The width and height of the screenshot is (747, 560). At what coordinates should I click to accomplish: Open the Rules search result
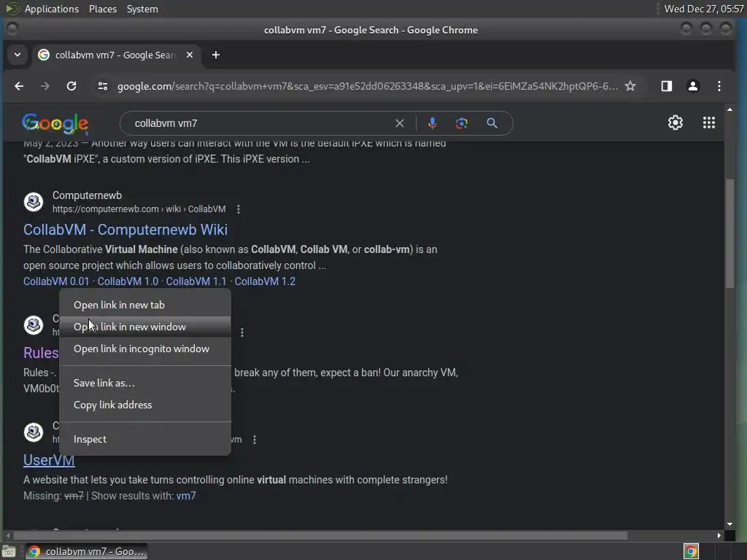[x=41, y=353]
